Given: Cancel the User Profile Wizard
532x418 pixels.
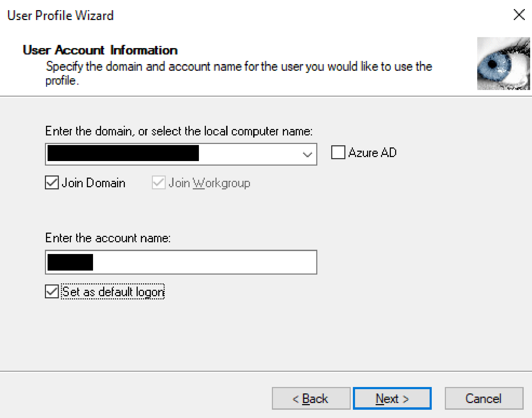Looking at the screenshot, I should coord(484,398).
